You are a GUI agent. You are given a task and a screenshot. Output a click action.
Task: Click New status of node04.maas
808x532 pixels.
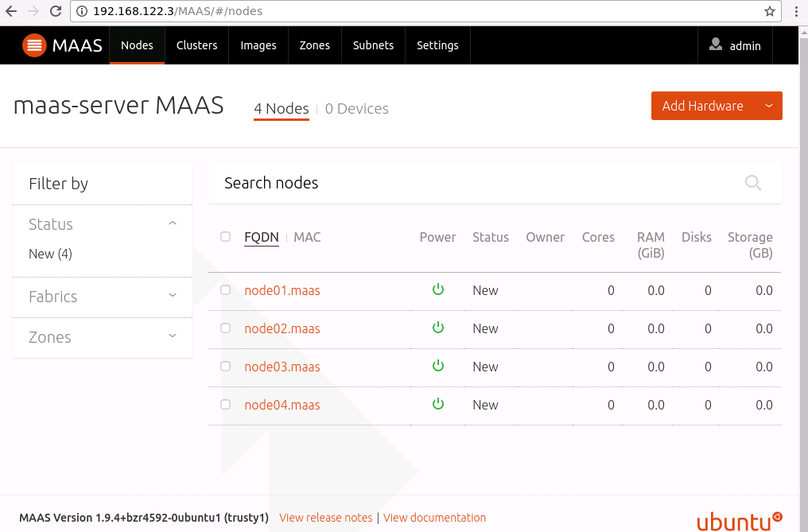click(x=485, y=405)
